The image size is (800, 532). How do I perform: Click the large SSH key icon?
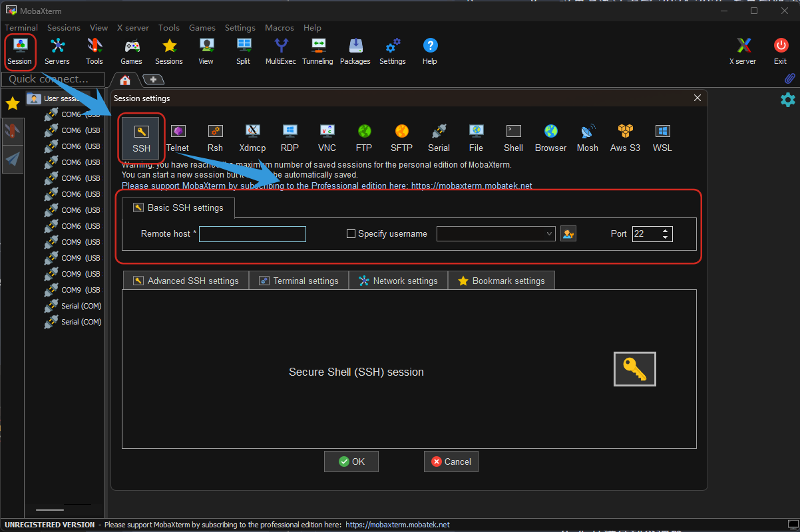(634, 369)
